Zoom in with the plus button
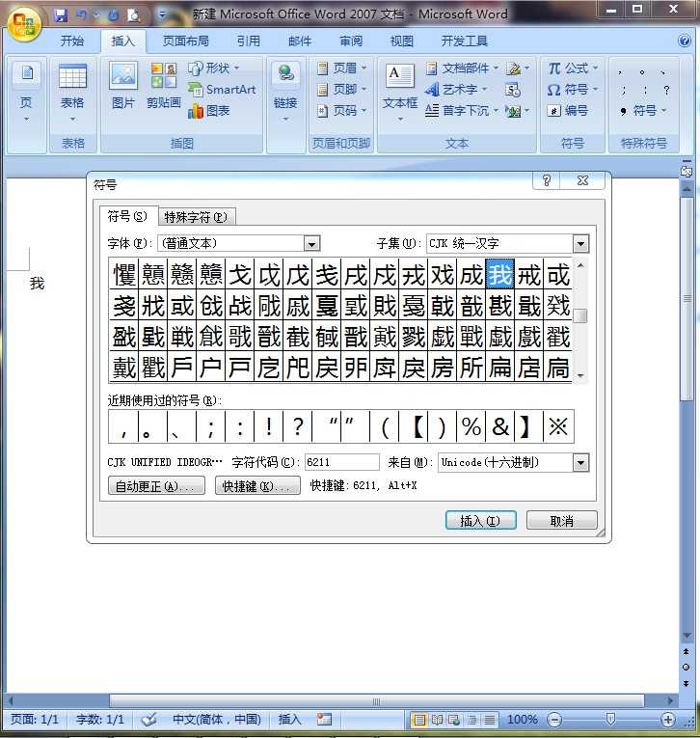Viewport: 700px width, 738px height. [667, 719]
